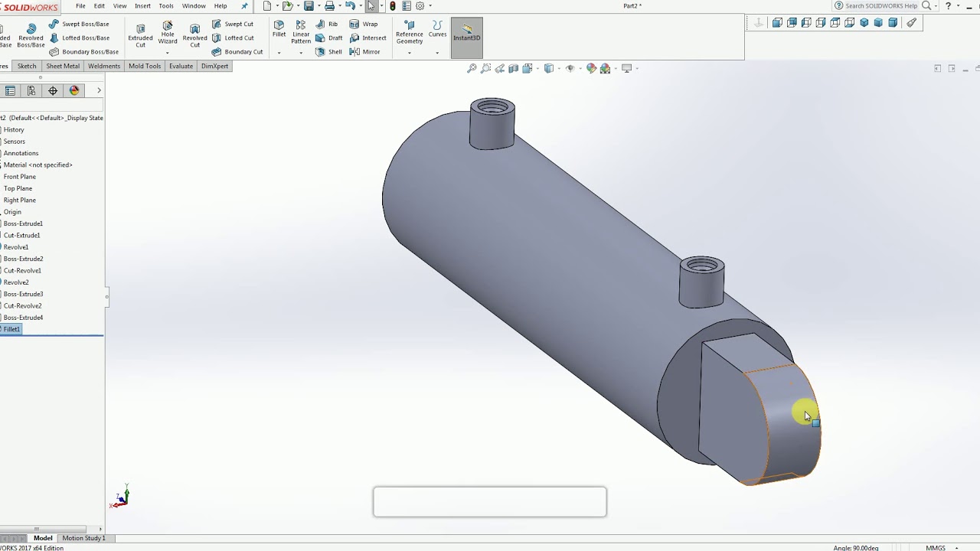Click the Intersect tool
This screenshot has height=551, width=980.
[368, 37]
